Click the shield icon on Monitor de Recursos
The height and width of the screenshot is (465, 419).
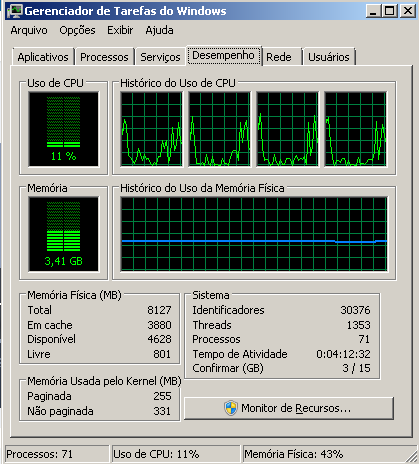pos(231,408)
